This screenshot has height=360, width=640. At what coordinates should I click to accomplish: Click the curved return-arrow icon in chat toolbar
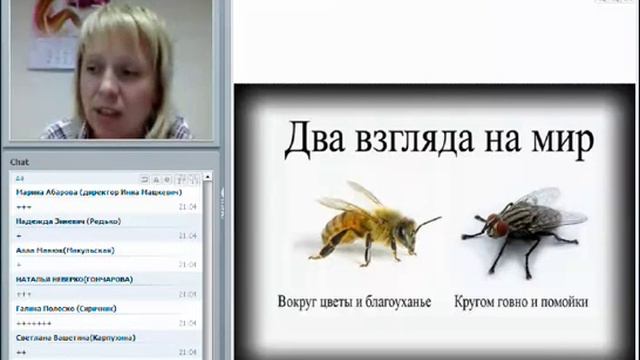(144, 179)
